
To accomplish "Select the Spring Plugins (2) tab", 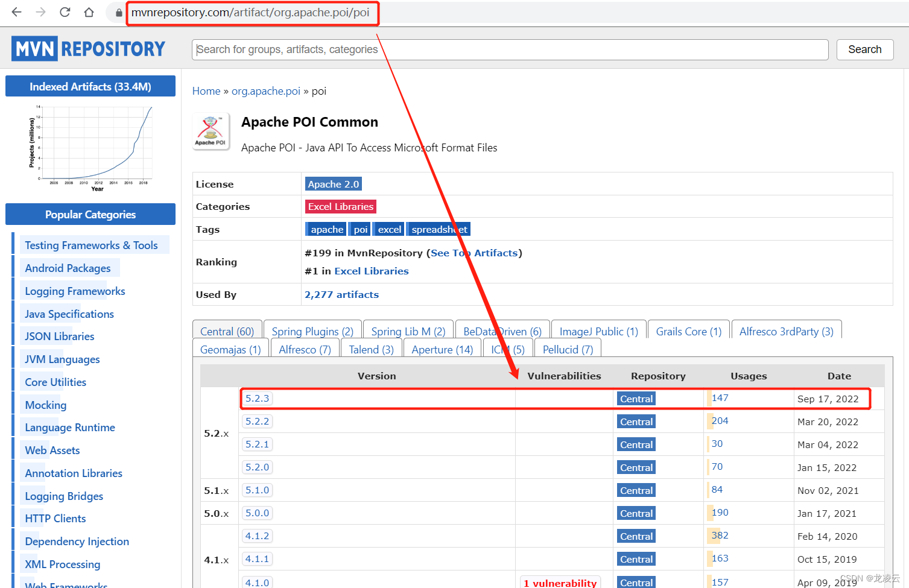I will (312, 330).
